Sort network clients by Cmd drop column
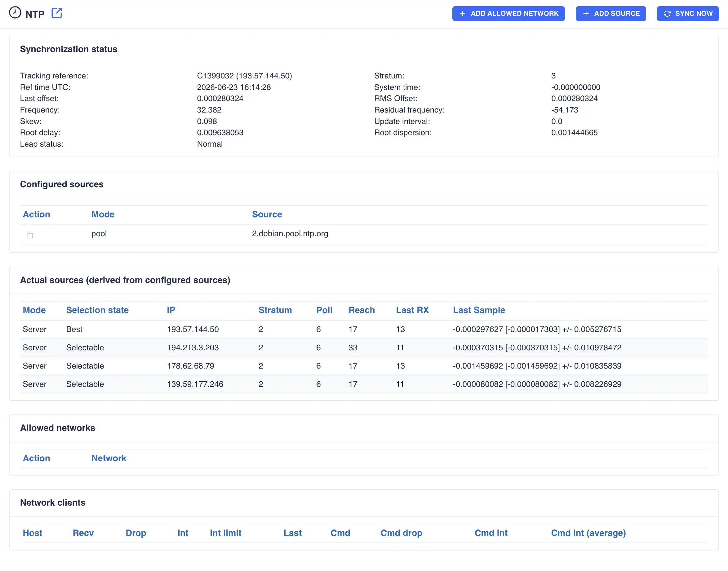 401,533
